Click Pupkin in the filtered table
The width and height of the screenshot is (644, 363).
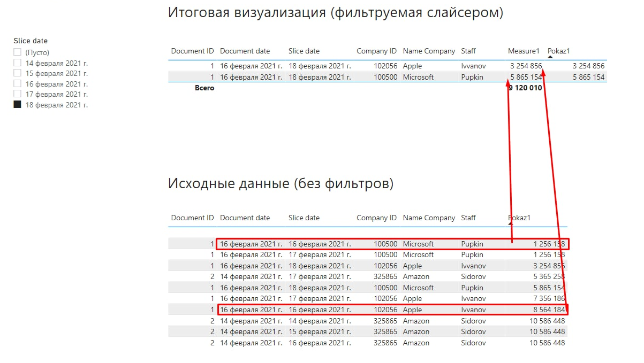tap(472, 77)
